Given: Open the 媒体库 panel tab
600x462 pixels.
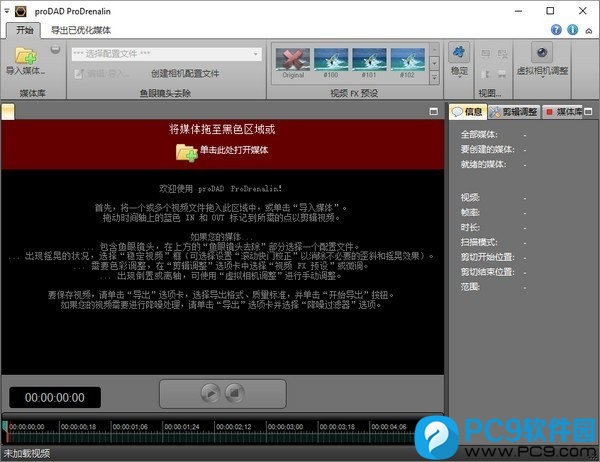Looking at the screenshot, I should (563, 112).
